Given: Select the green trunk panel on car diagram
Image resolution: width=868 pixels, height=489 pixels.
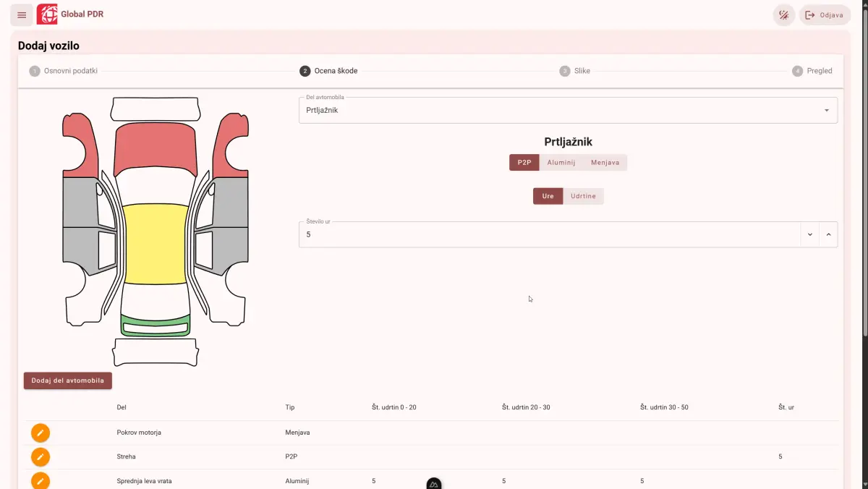Looking at the screenshot, I should point(156,326).
